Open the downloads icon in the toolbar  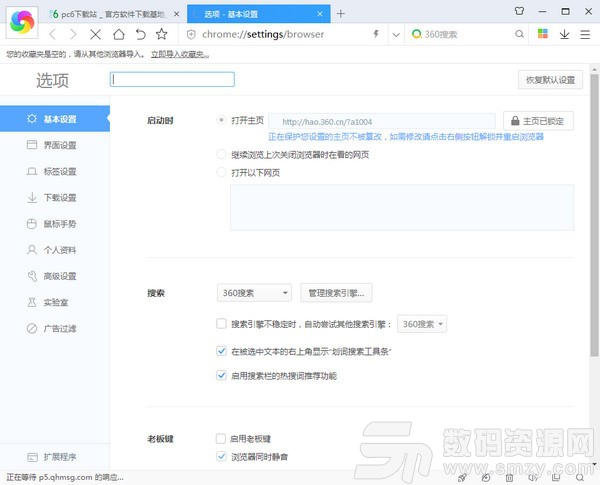pos(565,34)
